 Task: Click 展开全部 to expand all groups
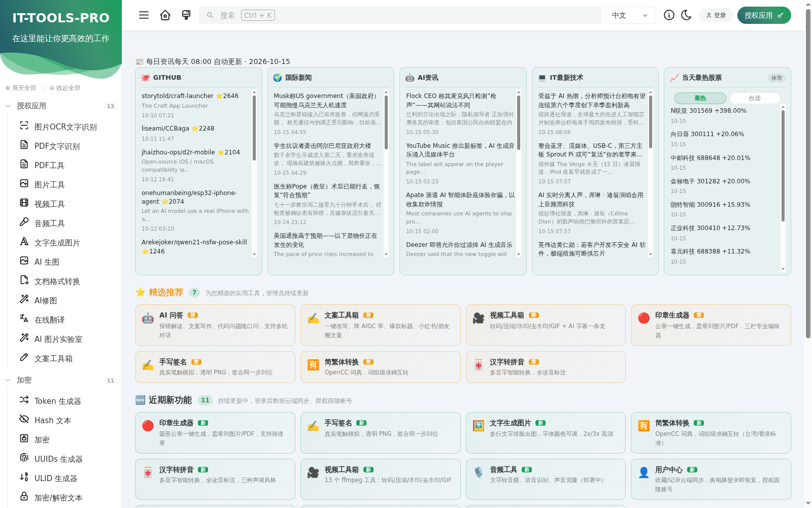tap(21, 88)
